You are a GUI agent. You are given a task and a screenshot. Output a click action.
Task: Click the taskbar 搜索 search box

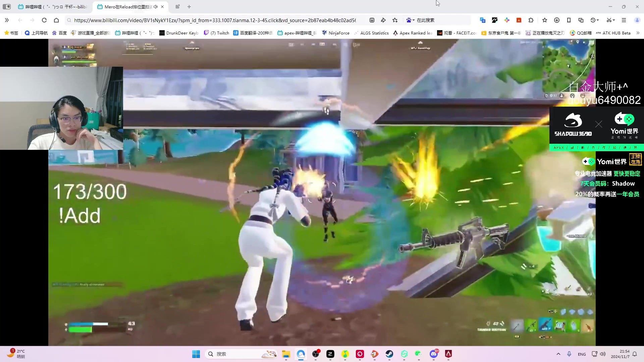241,354
